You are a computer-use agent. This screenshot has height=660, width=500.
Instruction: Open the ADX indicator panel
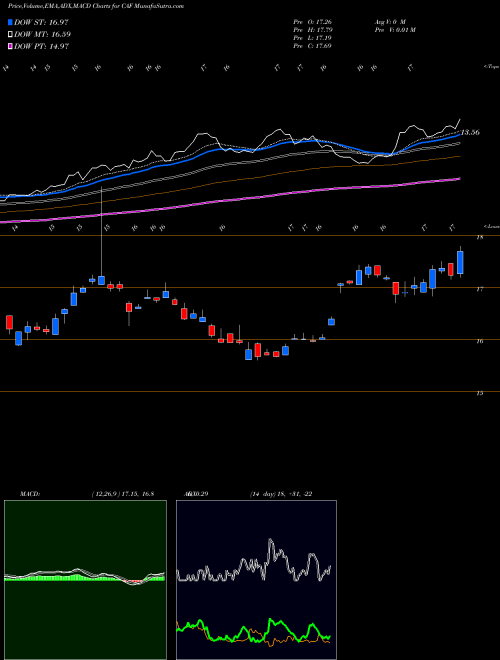(x=256, y=580)
